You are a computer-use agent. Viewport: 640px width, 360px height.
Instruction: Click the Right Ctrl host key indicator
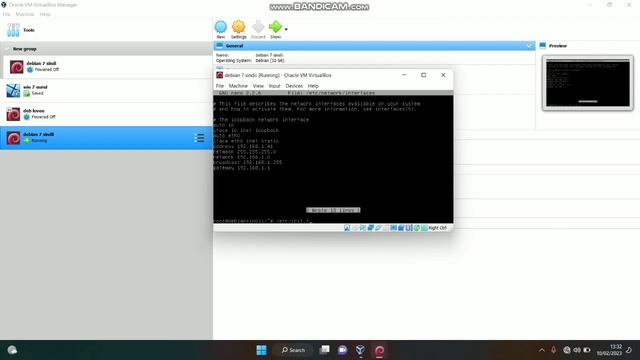[437, 228]
